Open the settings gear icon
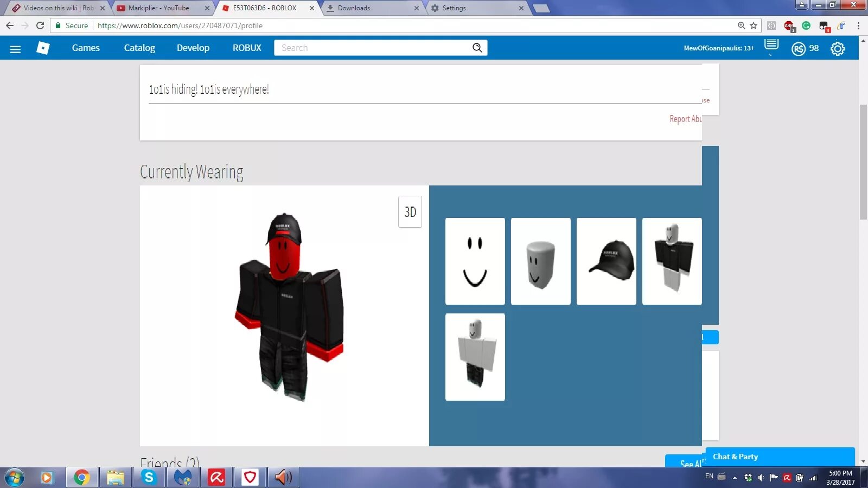This screenshot has height=488, width=868. tap(838, 49)
